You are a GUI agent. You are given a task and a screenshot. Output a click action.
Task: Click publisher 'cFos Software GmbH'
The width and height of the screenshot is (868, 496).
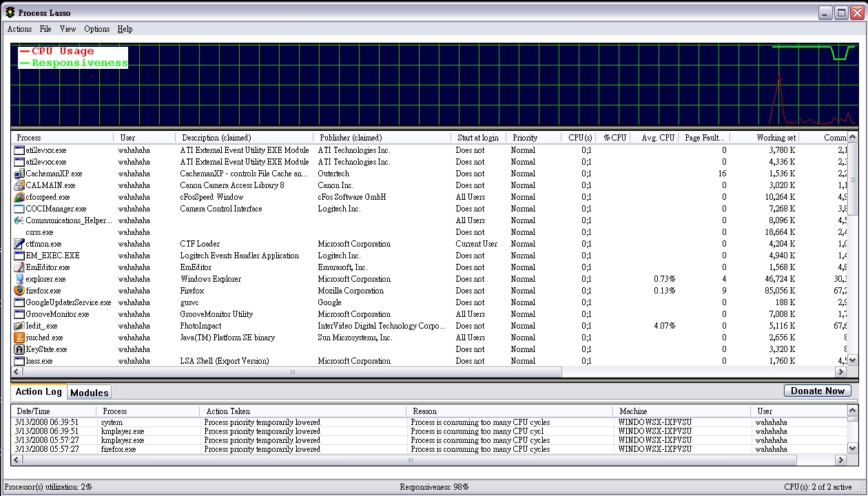click(352, 197)
